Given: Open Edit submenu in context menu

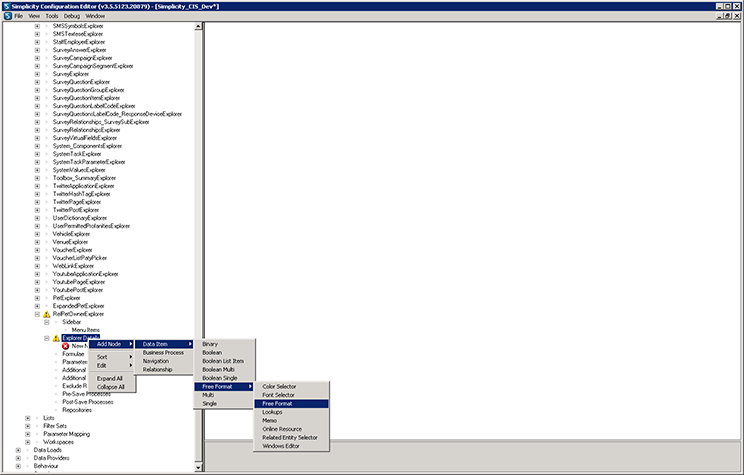Looking at the screenshot, I should pos(112,365).
